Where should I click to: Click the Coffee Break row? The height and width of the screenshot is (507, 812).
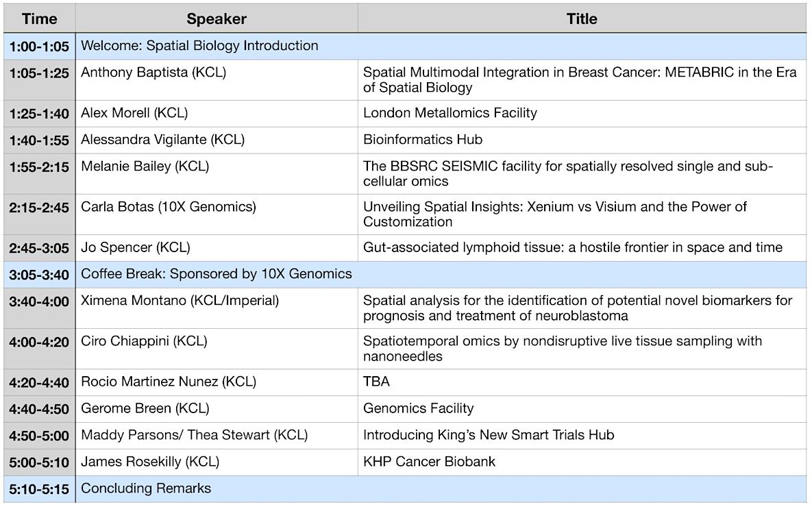point(217,274)
